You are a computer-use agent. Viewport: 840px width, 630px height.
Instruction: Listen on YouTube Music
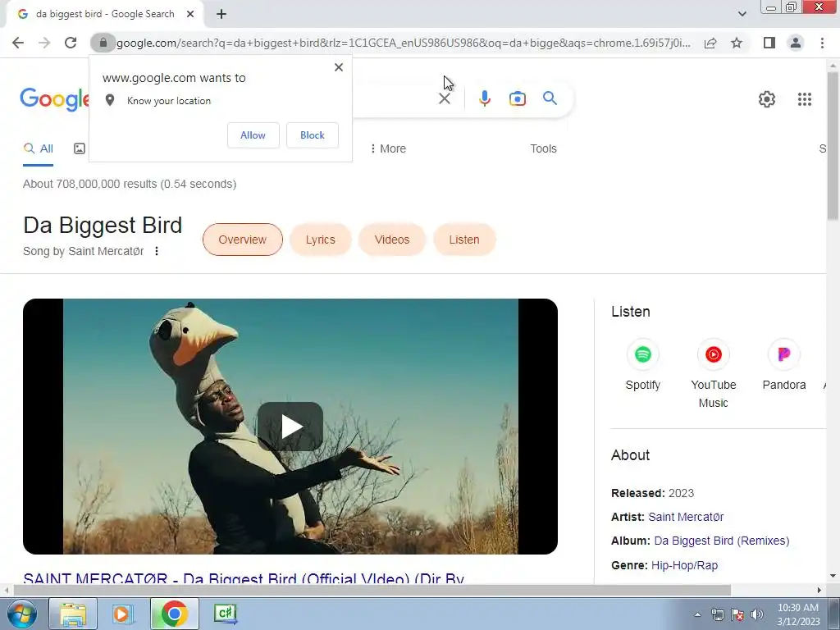[x=713, y=374]
